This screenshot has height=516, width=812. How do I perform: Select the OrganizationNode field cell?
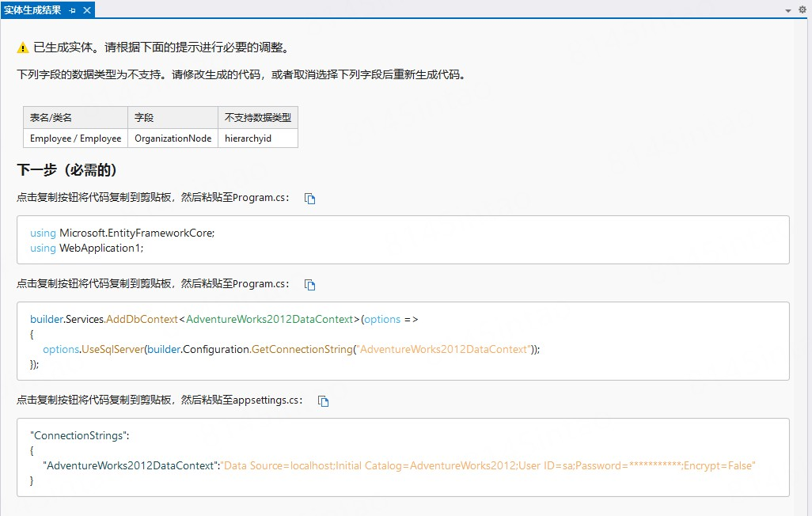[x=173, y=138]
